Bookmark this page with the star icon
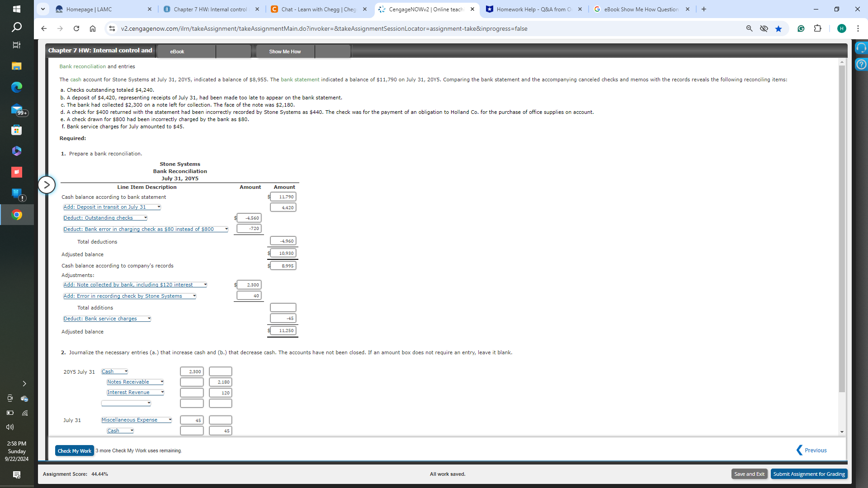 (x=778, y=28)
